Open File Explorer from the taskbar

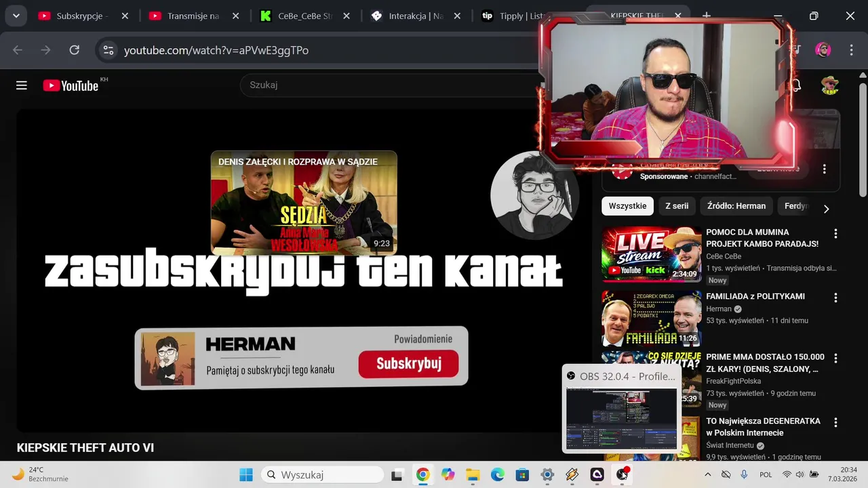pos(473,474)
